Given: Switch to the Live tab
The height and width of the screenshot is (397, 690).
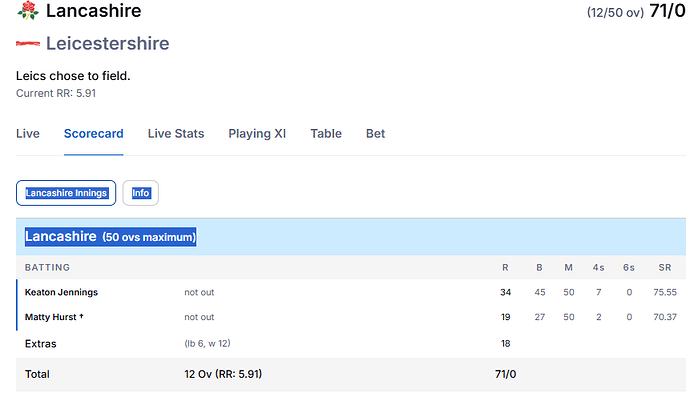Looking at the screenshot, I should [x=28, y=134].
